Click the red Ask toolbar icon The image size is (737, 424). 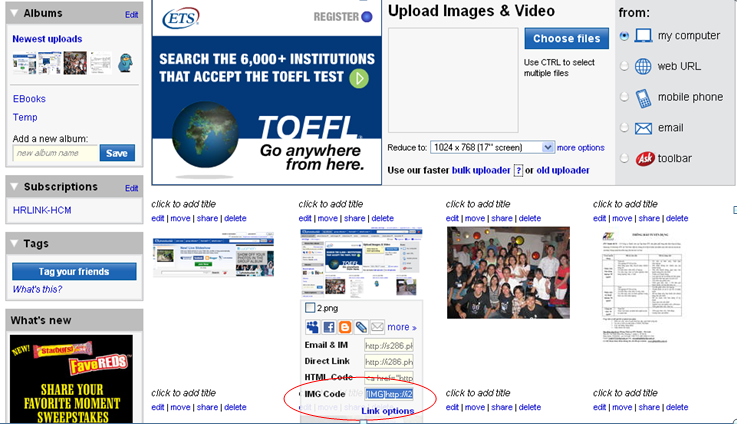coord(645,159)
